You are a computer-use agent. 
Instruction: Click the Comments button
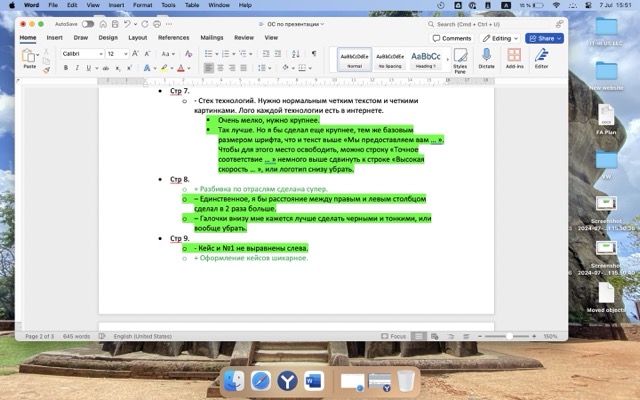(451, 38)
